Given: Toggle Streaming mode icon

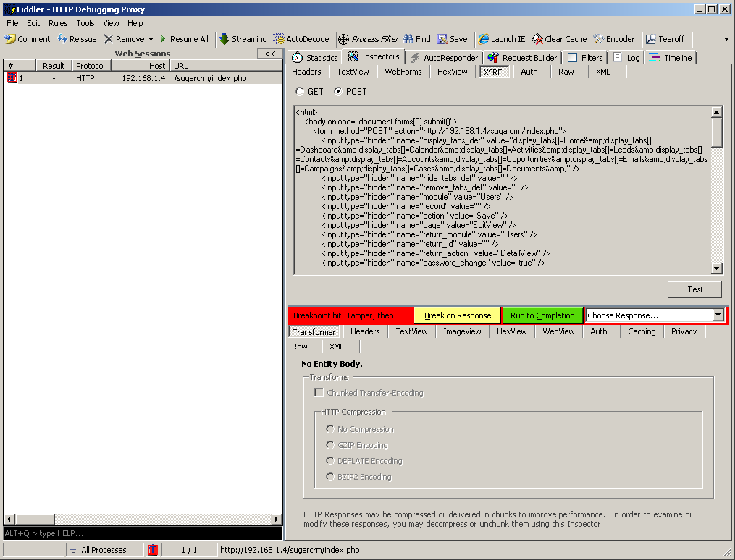Looking at the screenshot, I should [x=224, y=39].
